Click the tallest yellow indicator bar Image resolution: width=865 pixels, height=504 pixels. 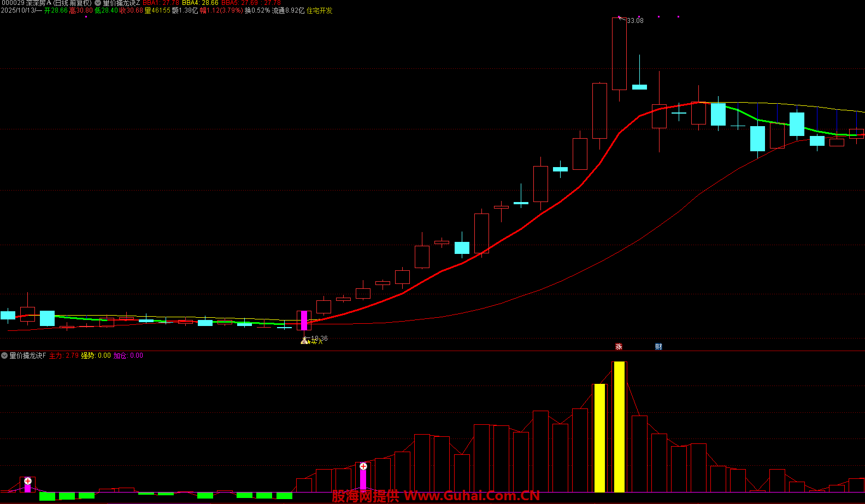pyautogui.click(x=619, y=426)
